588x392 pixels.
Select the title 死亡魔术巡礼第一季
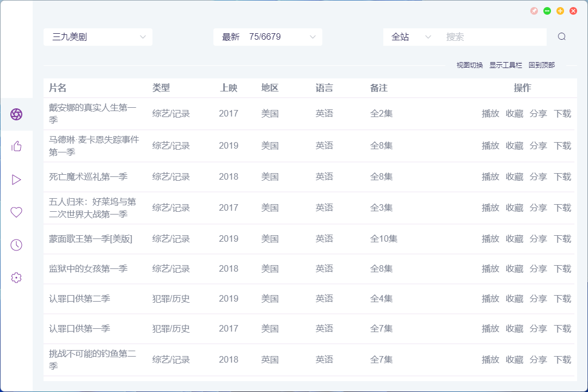(88, 177)
